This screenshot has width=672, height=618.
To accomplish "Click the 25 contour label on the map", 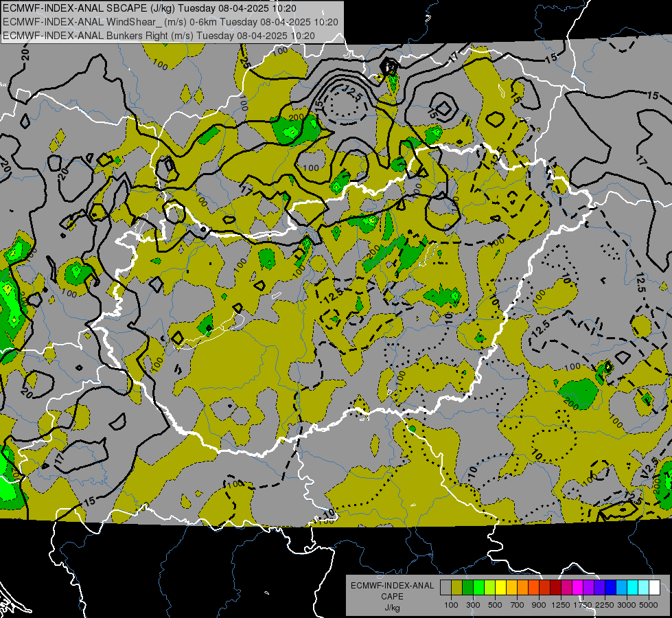I will tap(245, 63).
